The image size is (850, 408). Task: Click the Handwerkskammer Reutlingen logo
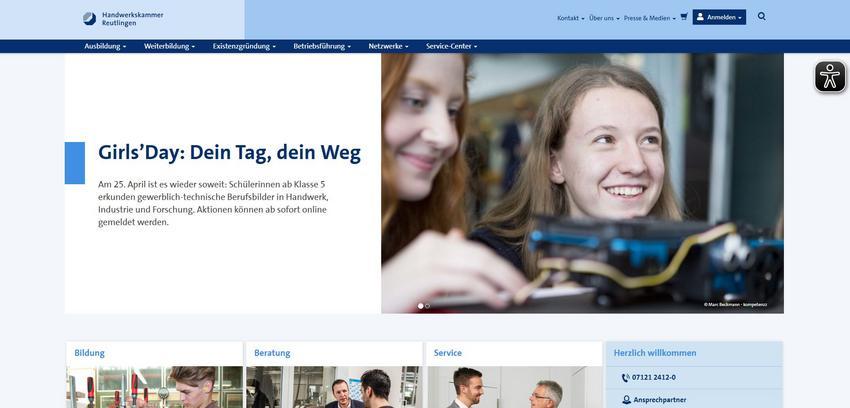coord(123,19)
